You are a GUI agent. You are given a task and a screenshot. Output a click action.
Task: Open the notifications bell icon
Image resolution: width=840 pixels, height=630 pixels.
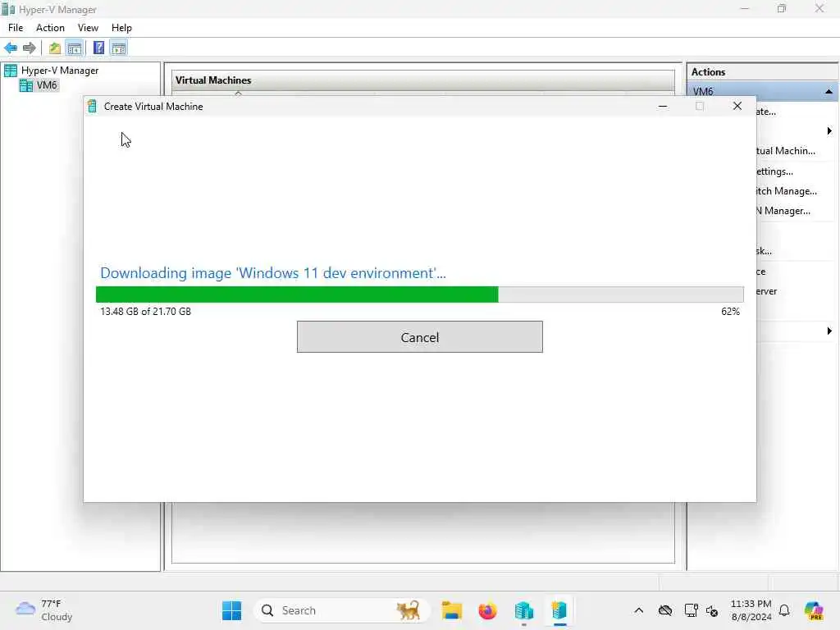coord(784,610)
